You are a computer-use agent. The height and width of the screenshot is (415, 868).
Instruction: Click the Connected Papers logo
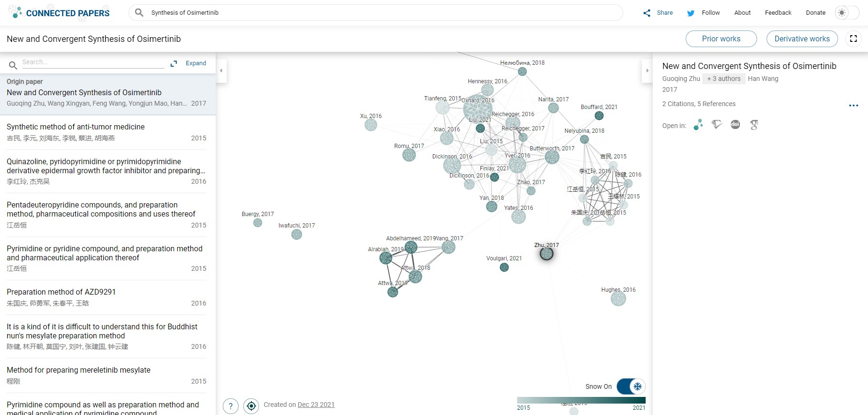[59, 13]
